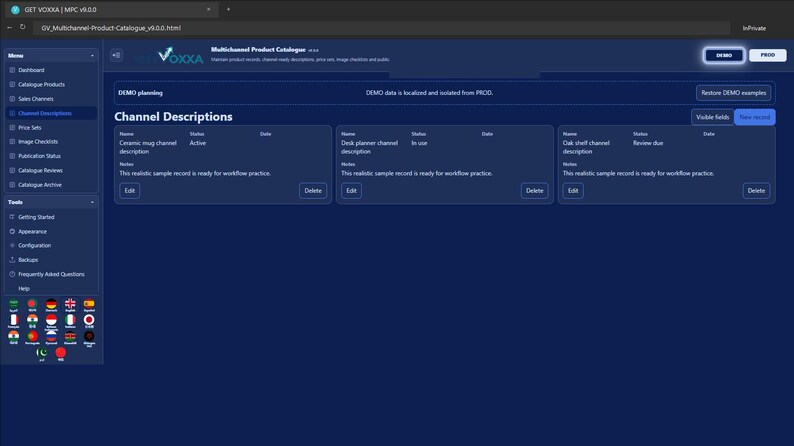This screenshot has height=446, width=794.
Task: Open the Channel Descriptions menu item
Action: (x=51, y=113)
